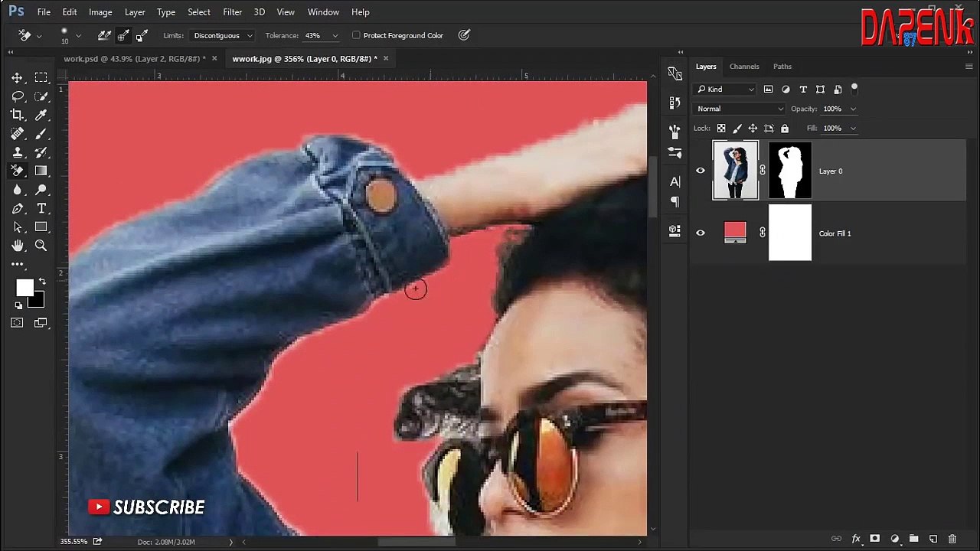Select the Pen tool
Viewport: 980px width, 551px height.
(17, 208)
